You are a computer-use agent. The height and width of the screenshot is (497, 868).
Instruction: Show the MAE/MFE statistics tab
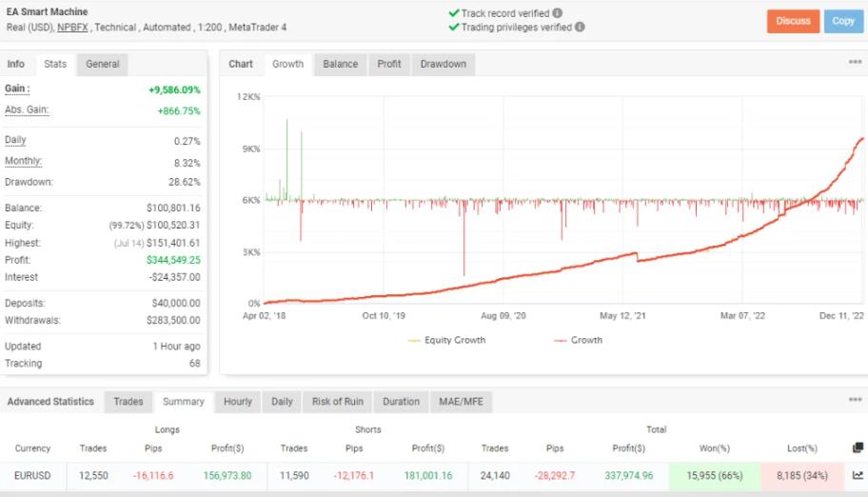pos(461,402)
